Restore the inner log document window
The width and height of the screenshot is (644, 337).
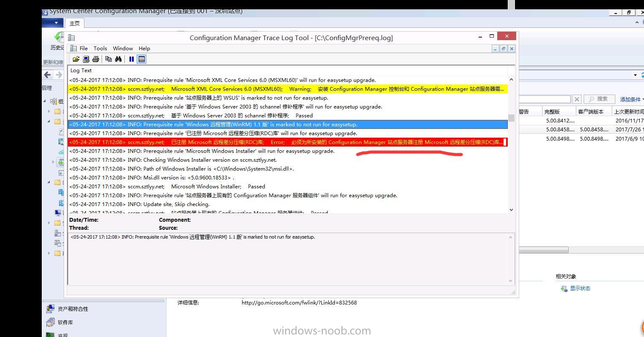coord(503,49)
